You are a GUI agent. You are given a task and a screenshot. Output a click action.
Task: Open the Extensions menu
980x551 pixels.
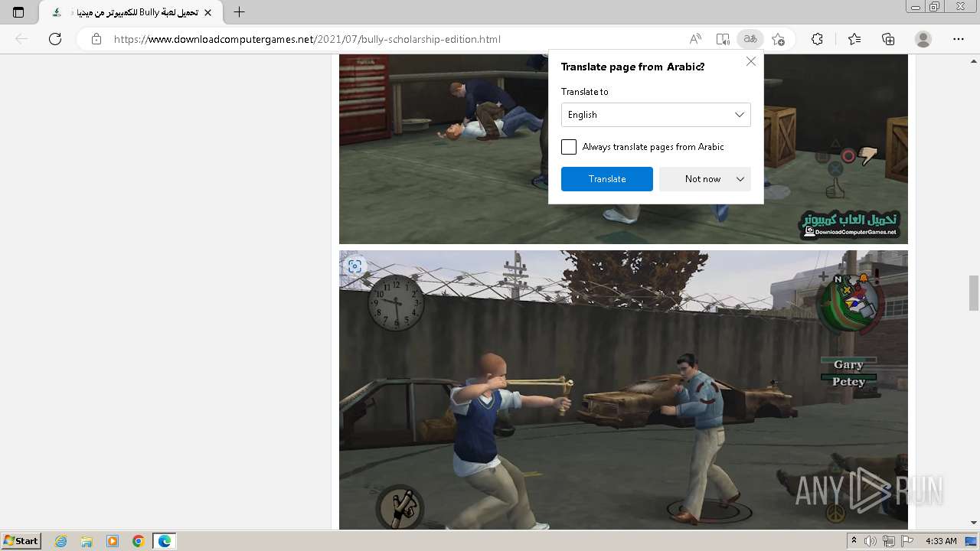click(x=817, y=39)
